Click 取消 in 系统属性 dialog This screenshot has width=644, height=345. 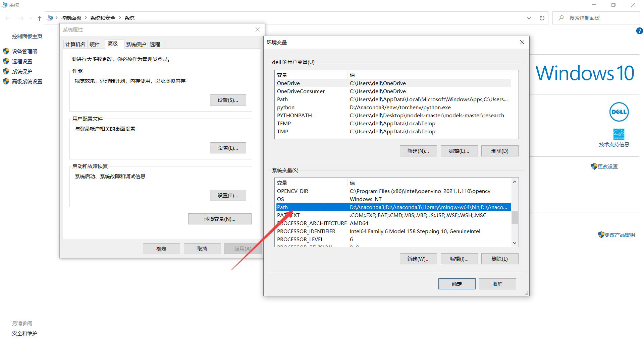[202, 249]
